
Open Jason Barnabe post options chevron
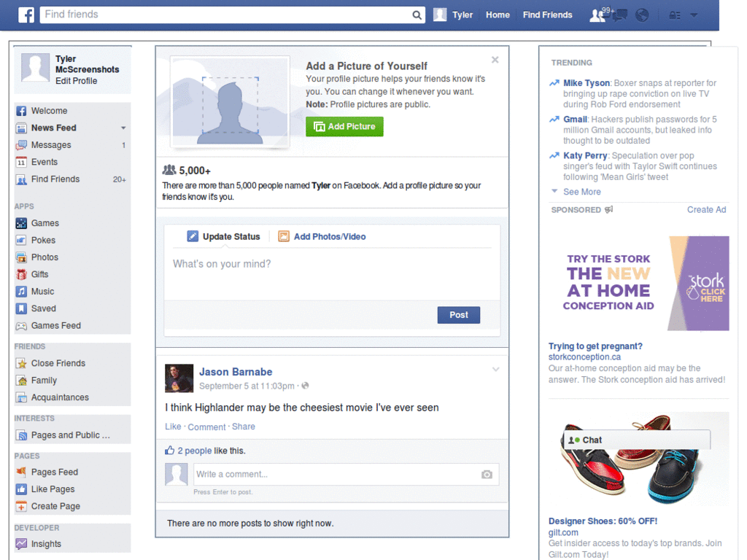496,370
